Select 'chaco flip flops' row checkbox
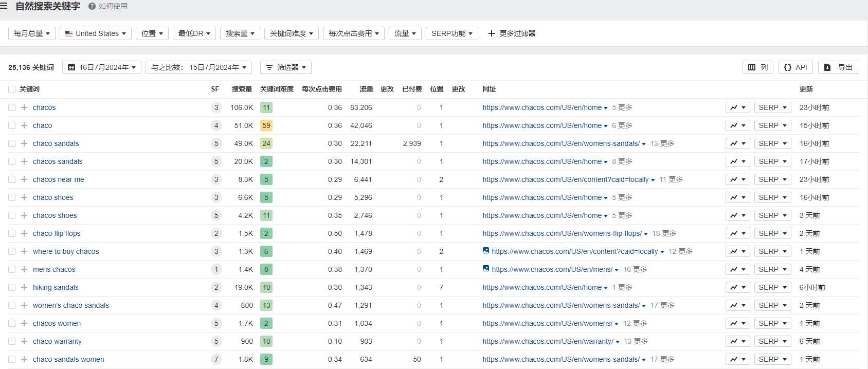The height and width of the screenshot is (369, 868). (x=12, y=233)
